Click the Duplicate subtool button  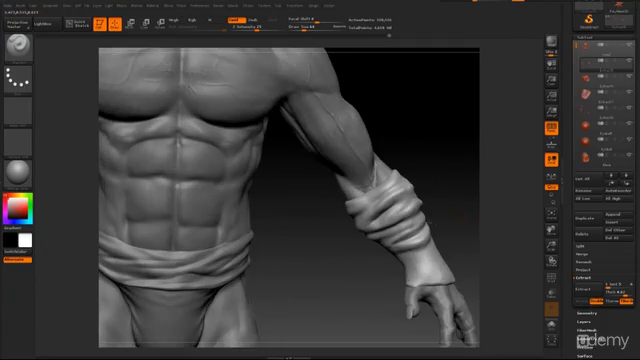coord(589,218)
